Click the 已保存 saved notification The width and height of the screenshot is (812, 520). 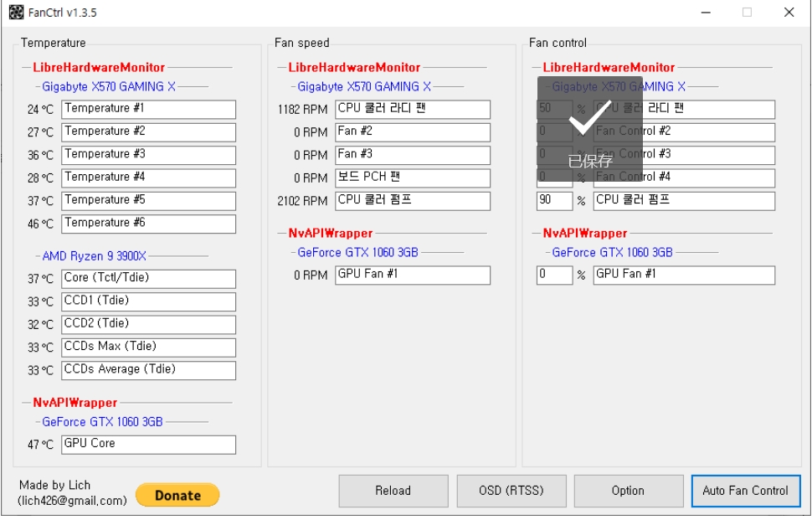pos(590,129)
